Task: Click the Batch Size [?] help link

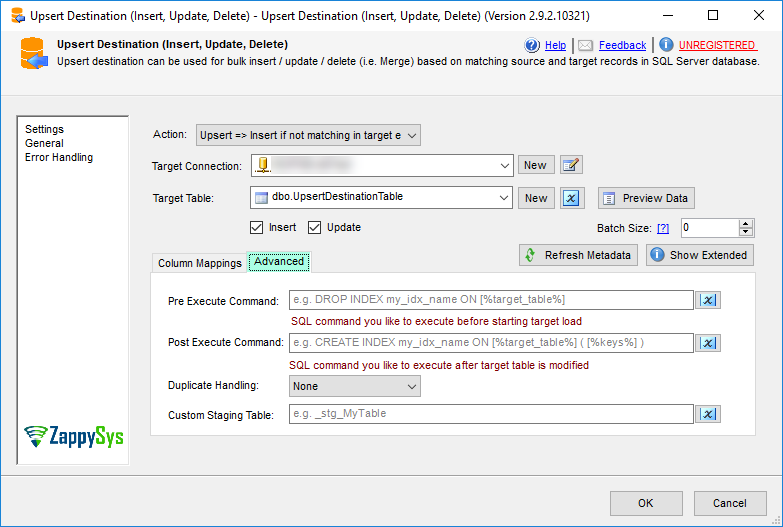Action: coord(663,228)
